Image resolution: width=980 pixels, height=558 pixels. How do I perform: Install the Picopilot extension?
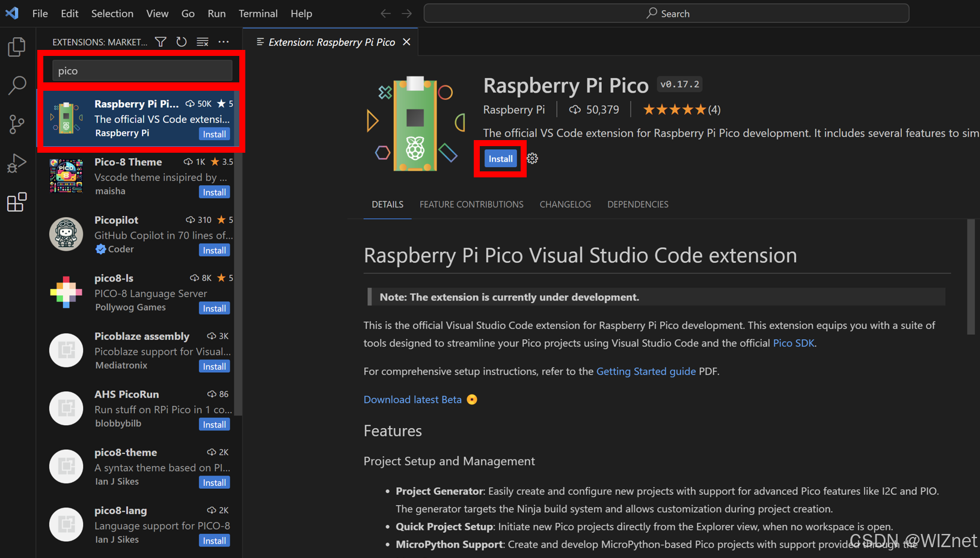(215, 250)
